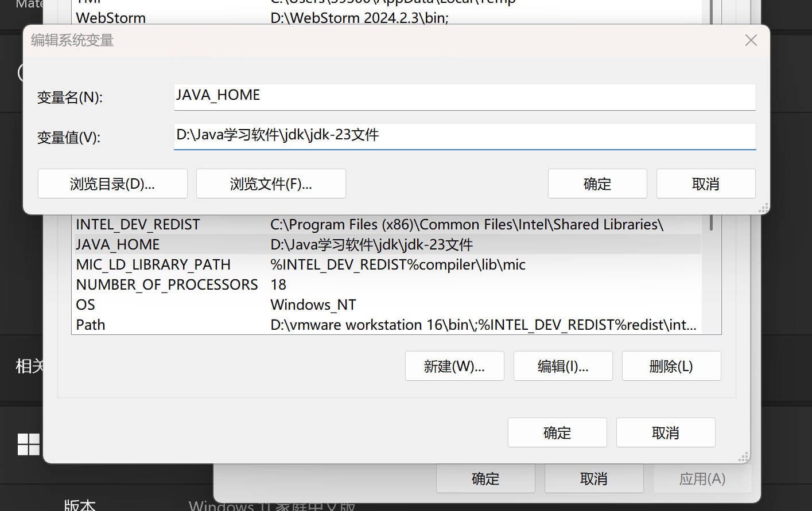Click 确定 below the system variables list
Image resolution: width=812 pixels, height=511 pixels.
[x=557, y=432]
